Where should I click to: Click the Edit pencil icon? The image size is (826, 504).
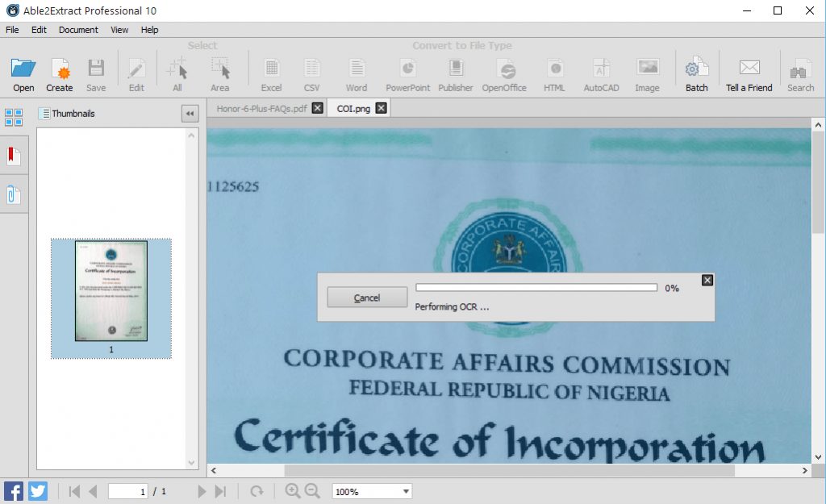coord(136,69)
